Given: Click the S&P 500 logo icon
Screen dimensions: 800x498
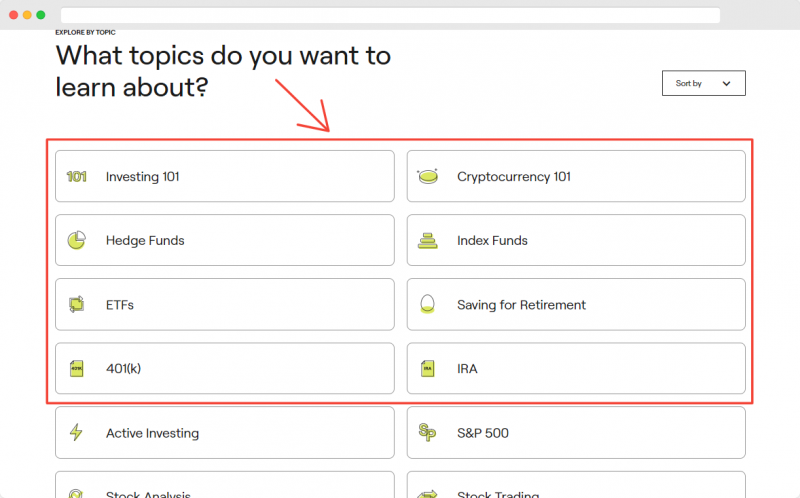Looking at the screenshot, I should [x=428, y=432].
